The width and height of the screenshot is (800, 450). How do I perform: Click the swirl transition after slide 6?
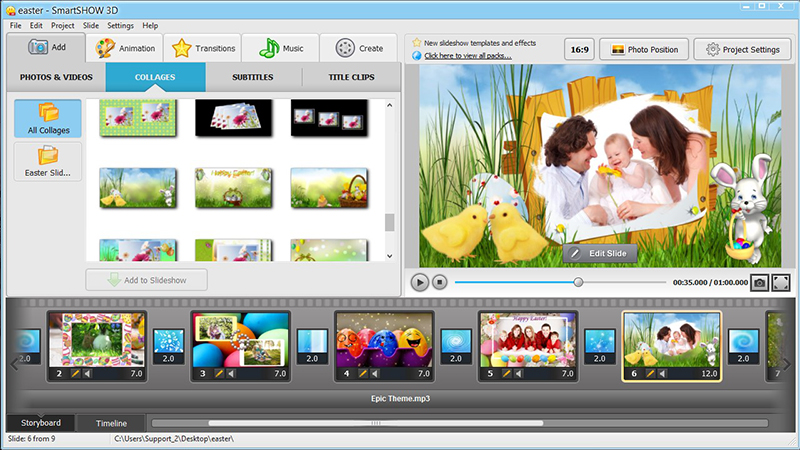coord(743,346)
